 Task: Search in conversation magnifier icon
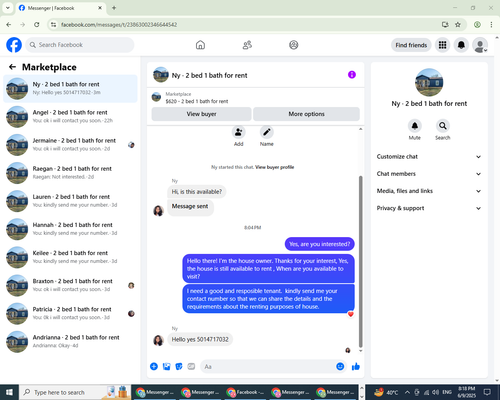443,126
